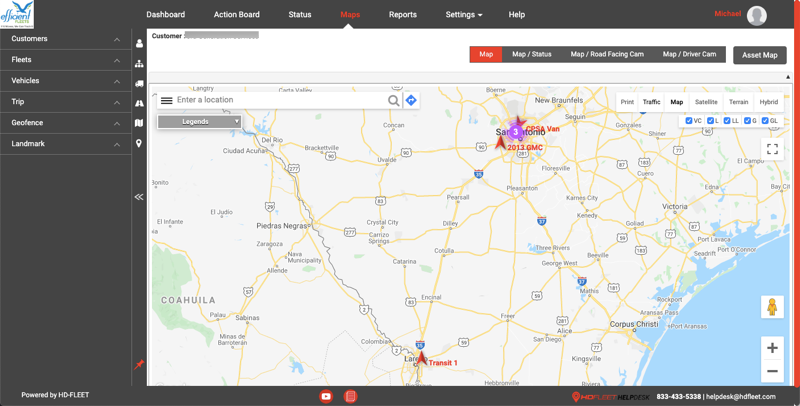Expand the Trip section
The image size is (800, 406).
click(x=65, y=102)
